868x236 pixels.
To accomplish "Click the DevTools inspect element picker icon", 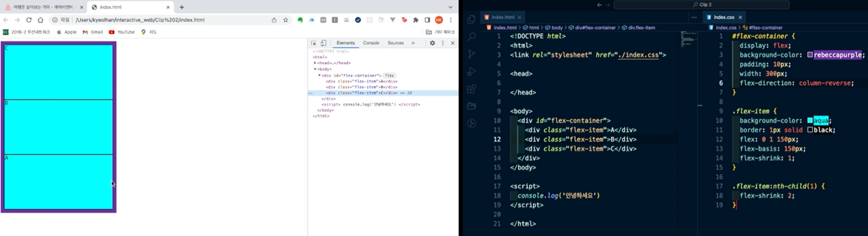I will 314,43.
